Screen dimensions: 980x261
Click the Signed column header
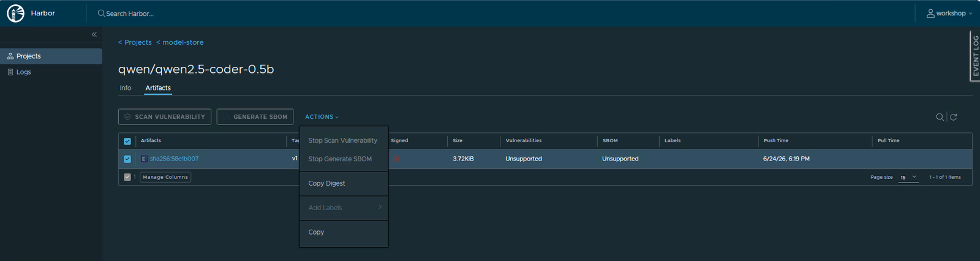click(399, 141)
